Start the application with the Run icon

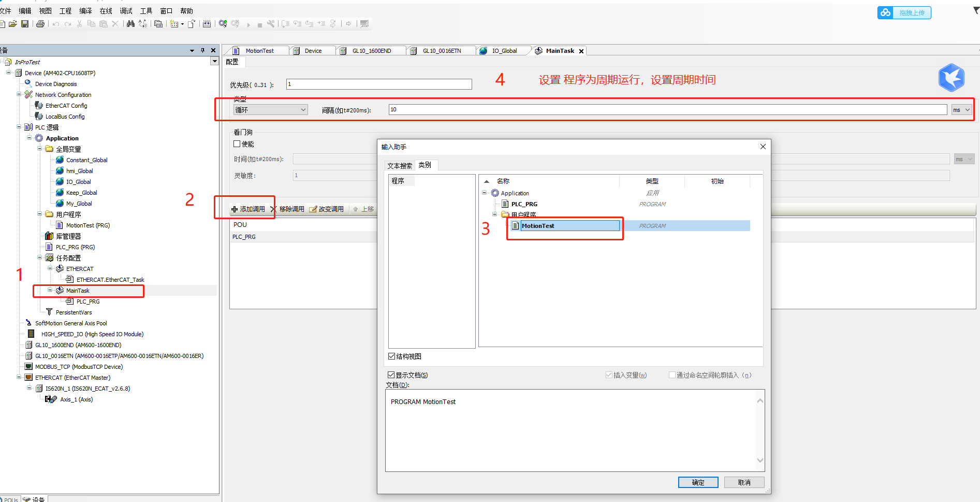(x=248, y=24)
